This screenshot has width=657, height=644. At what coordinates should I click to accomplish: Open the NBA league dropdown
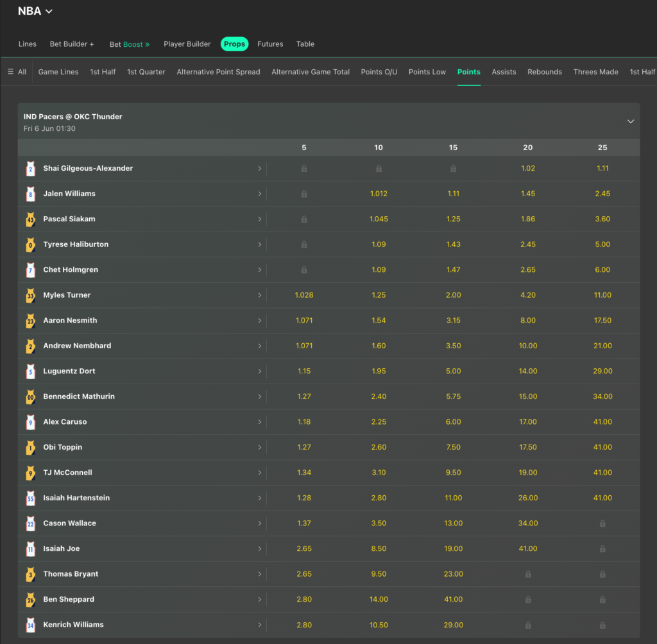pos(35,11)
